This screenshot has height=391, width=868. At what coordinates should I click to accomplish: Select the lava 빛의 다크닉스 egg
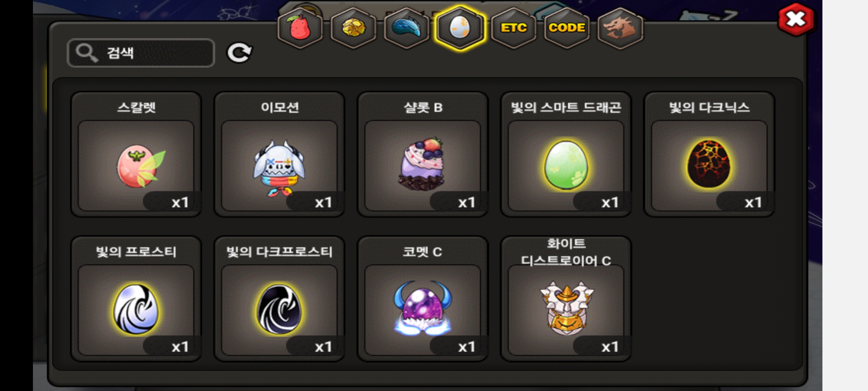(x=709, y=155)
